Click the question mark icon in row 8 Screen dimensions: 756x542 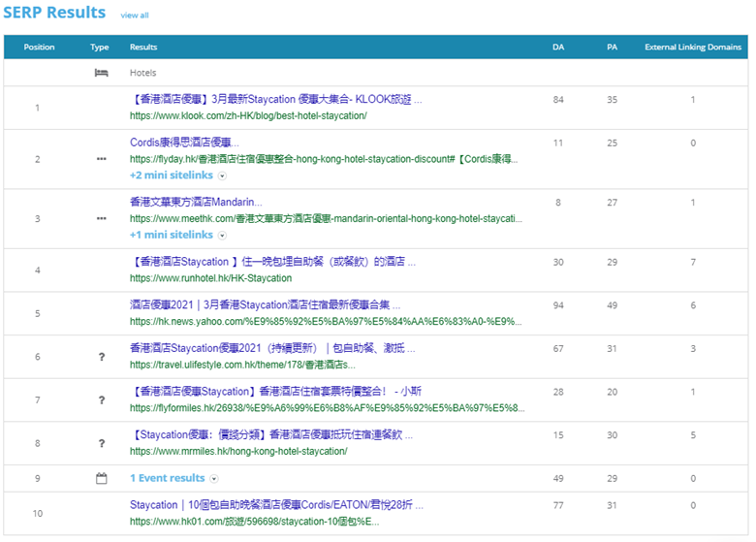(102, 444)
